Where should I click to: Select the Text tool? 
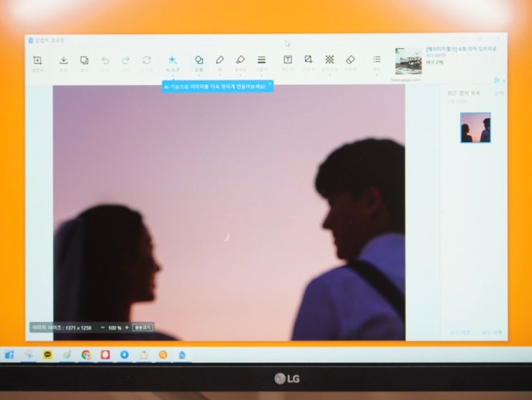[x=288, y=59]
